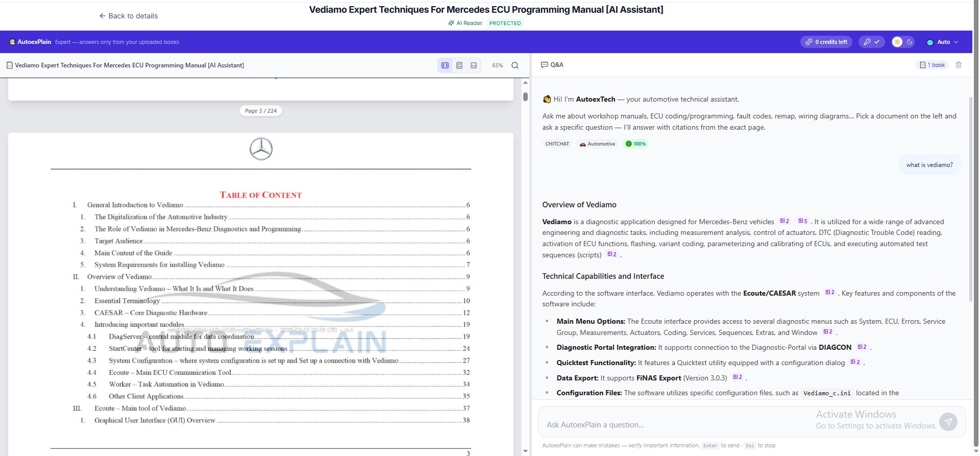
Task: Open TOC entry Essential Terminology
Action: (x=275, y=301)
